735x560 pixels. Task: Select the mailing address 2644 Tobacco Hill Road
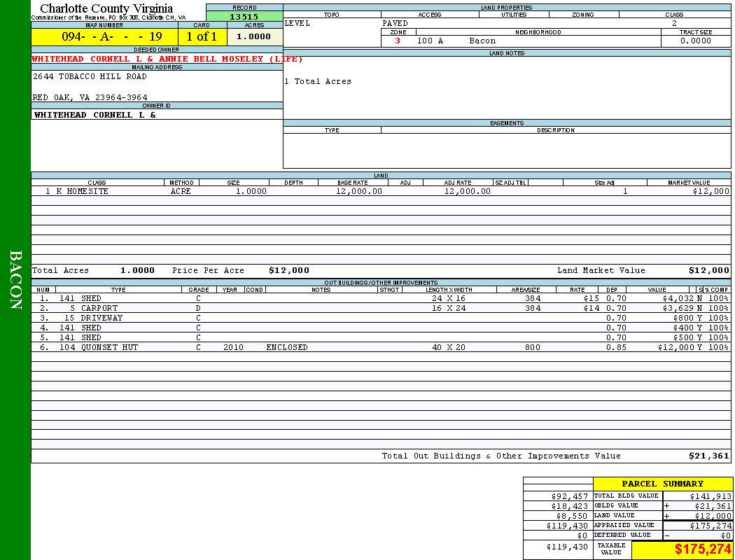pyautogui.click(x=90, y=76)
